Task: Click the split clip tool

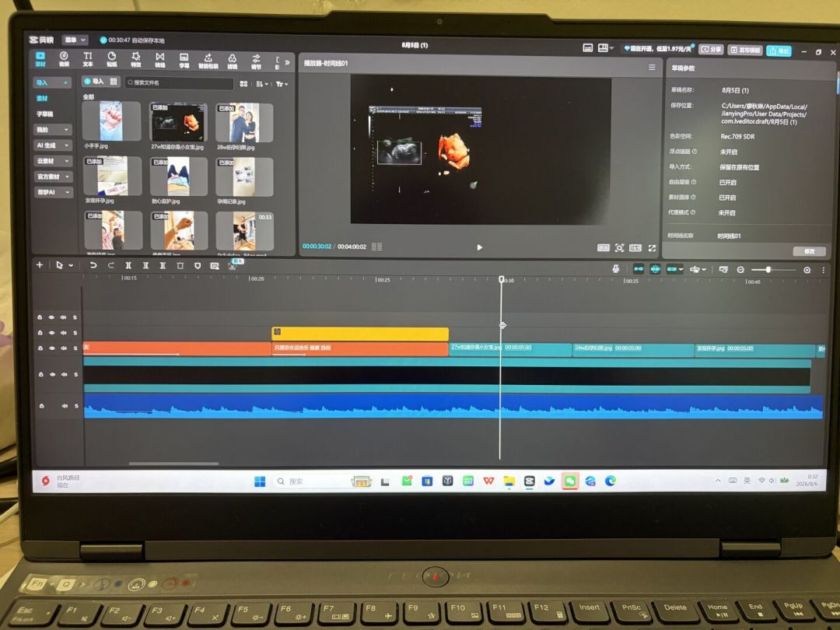Action: pyautogui.click(x=128, y=265)
